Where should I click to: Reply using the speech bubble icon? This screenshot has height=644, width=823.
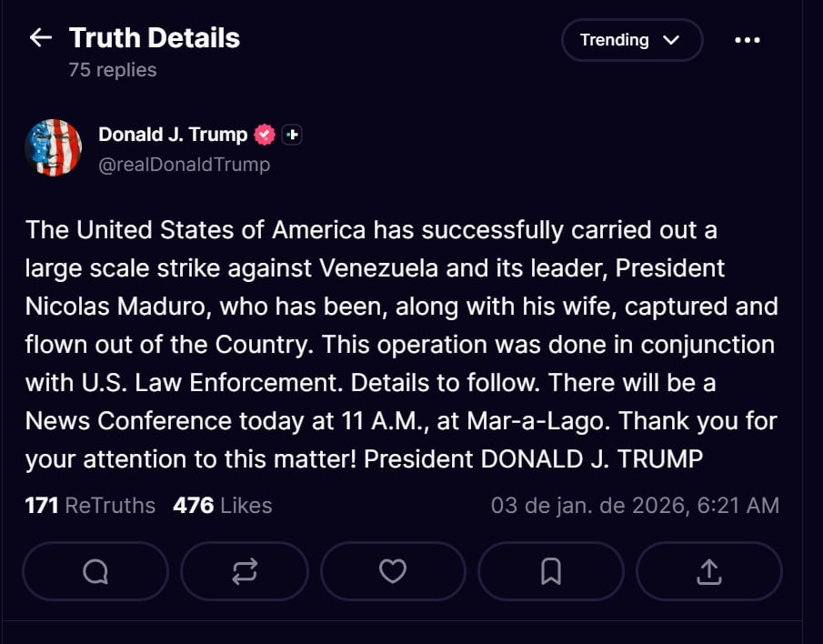click(95, 571)
